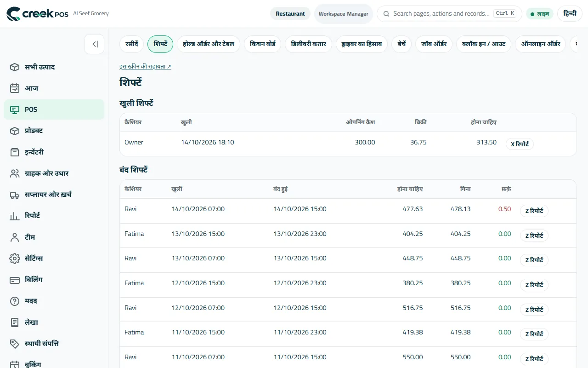Open the ऑनलाइन ऑर्डर tab
The height and width of the screenshot is (368, 588).
(x=541, y=44)
